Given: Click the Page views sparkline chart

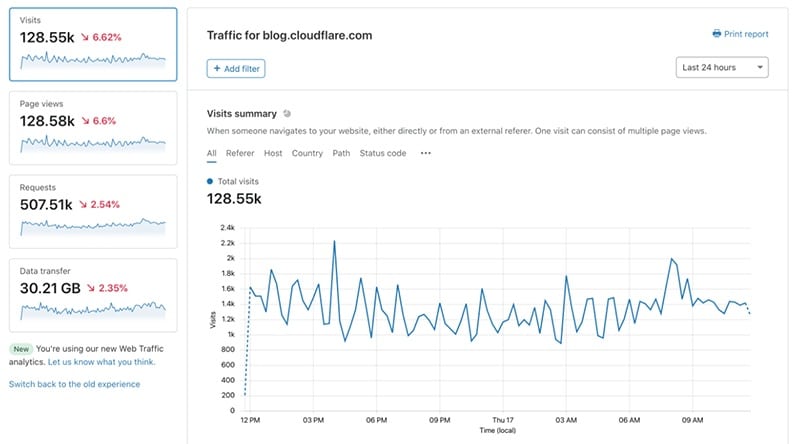Looking at the screenshot, I should tap(93, 144).
